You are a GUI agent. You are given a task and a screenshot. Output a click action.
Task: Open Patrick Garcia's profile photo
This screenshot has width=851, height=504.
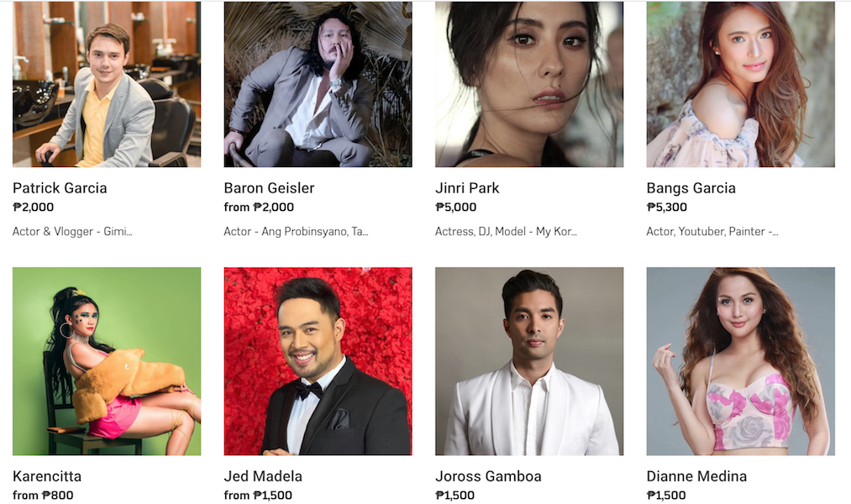pos(107,84)
